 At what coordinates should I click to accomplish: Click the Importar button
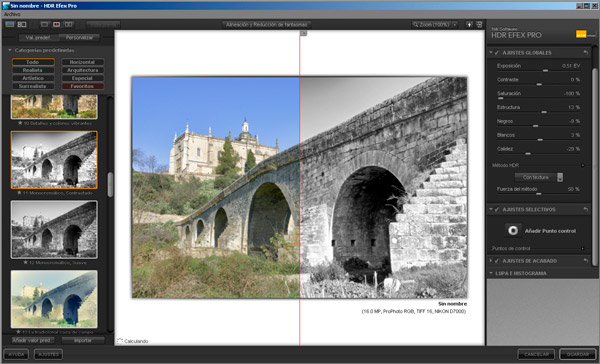(x=83, y=340)
